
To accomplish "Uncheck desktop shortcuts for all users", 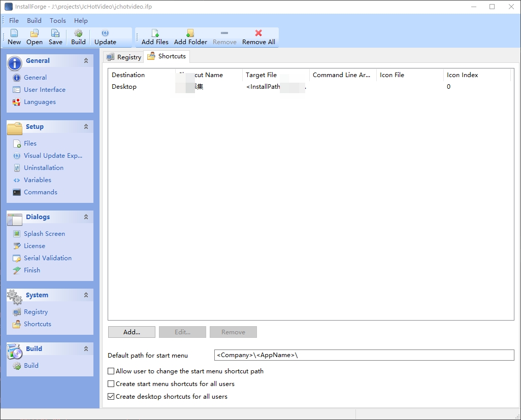I will (111, 397).
